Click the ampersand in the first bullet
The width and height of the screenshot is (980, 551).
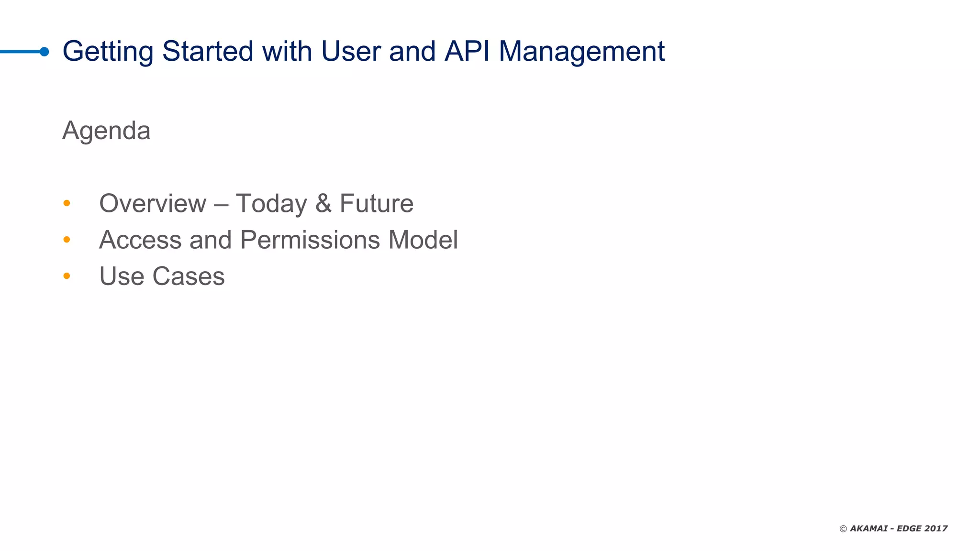323,203
